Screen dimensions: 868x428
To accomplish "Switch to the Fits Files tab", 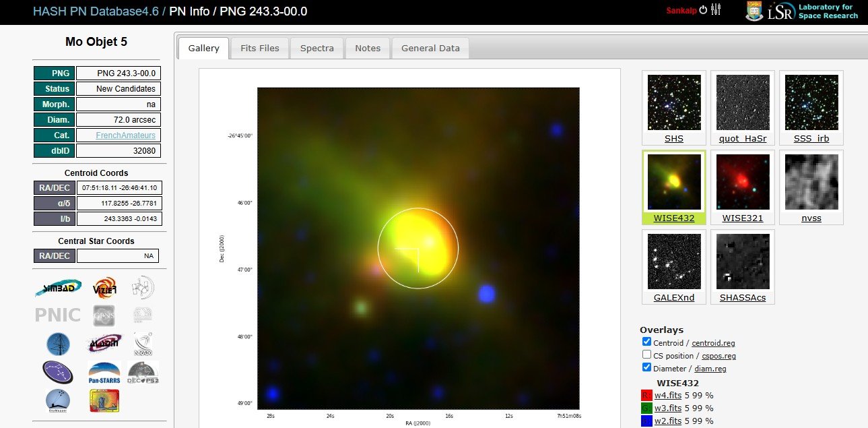I will (x=259, y=48).
